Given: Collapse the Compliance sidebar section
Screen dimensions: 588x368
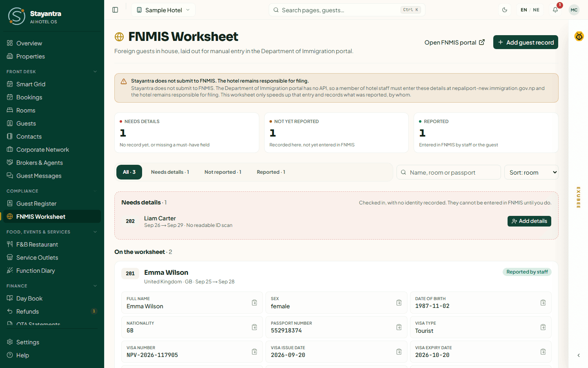Looking at the screenshot, I should [95, 191].
